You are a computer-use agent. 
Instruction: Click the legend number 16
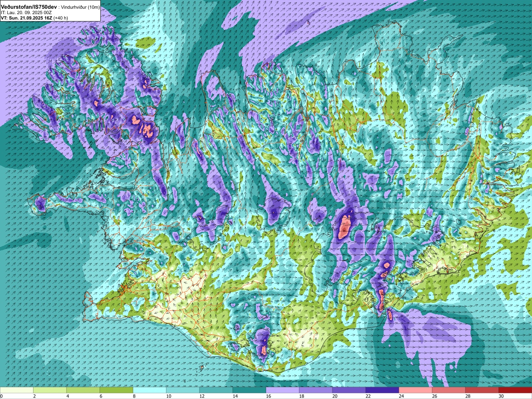pyautogui.click(x=268, y=396)
